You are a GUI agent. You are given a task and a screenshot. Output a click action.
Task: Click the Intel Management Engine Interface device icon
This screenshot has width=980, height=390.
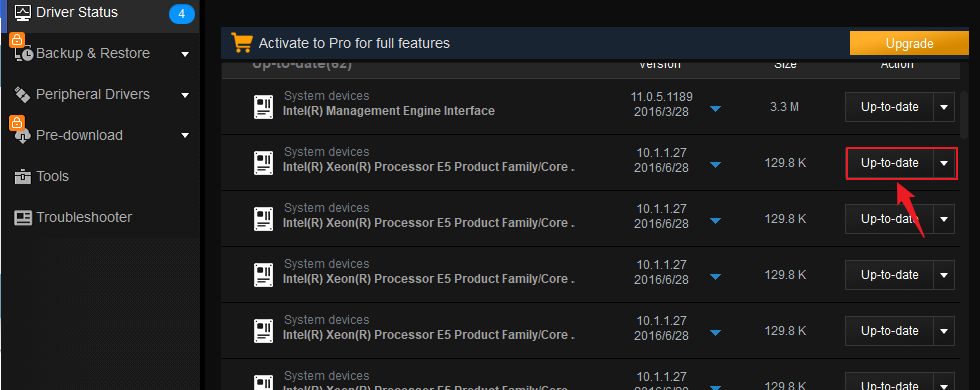coord(264,108)
